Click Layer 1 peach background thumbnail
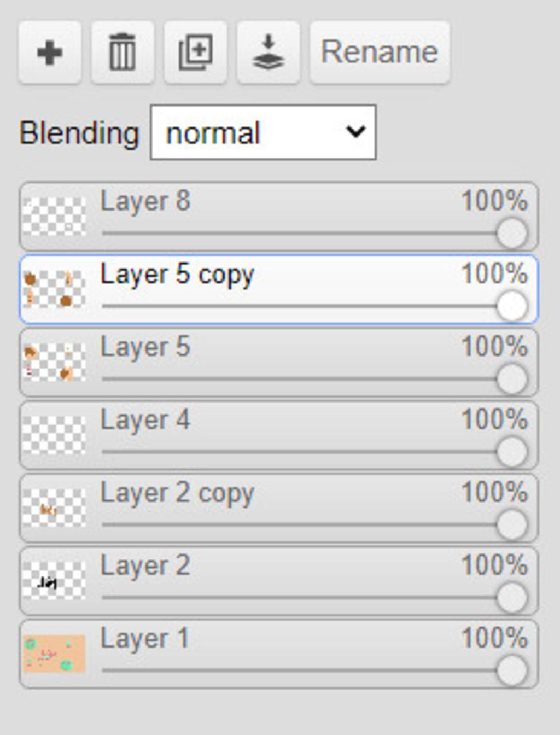 coord(55,654)
